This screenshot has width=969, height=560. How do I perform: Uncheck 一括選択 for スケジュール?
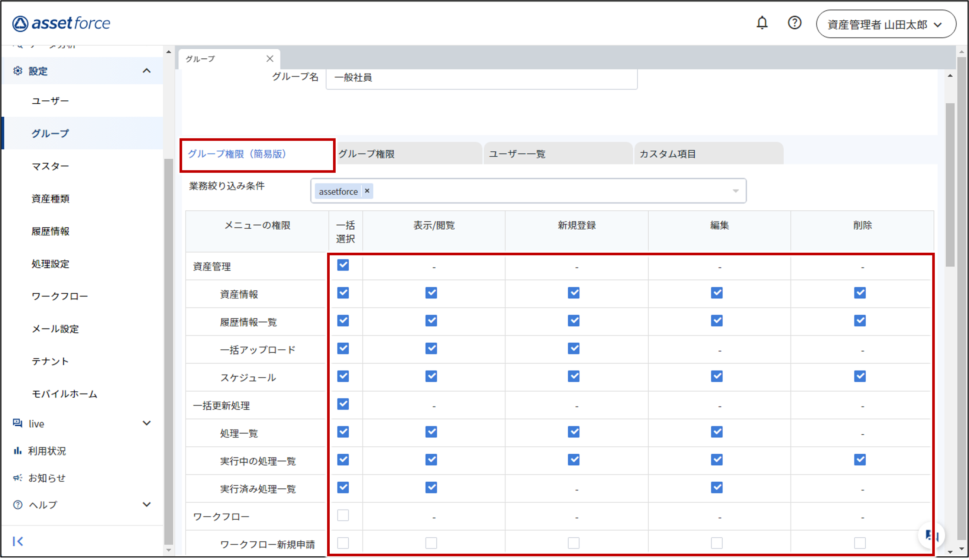click(x=343, y=376)
